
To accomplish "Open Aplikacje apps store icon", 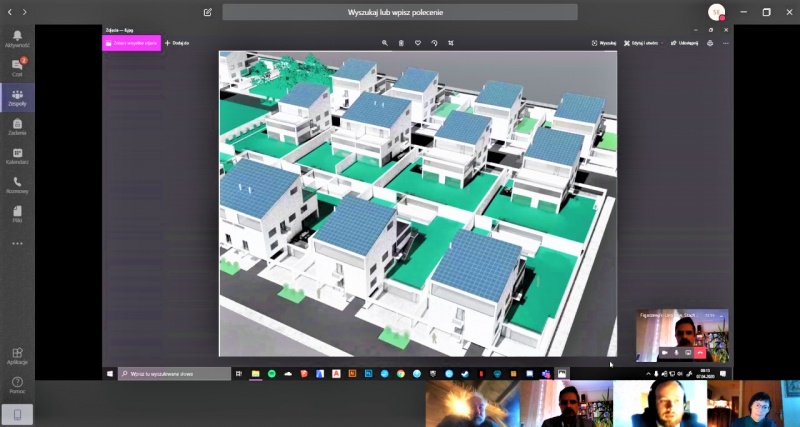I will coord(17,355).
